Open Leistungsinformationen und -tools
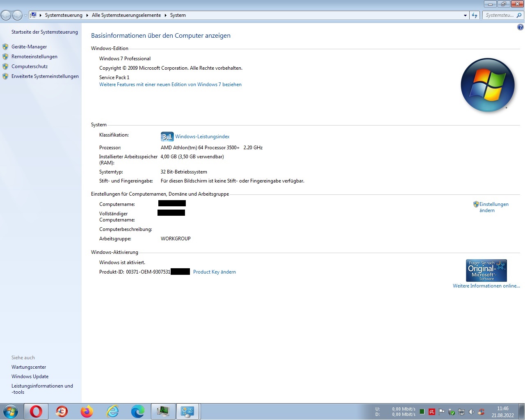The height and width of the screenshot is (420, 525). tap(42, 389)
